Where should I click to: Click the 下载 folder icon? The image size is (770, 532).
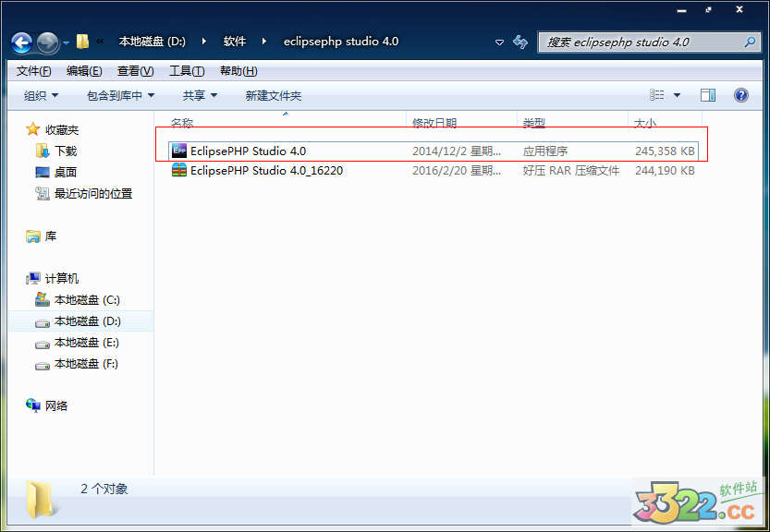43,151
